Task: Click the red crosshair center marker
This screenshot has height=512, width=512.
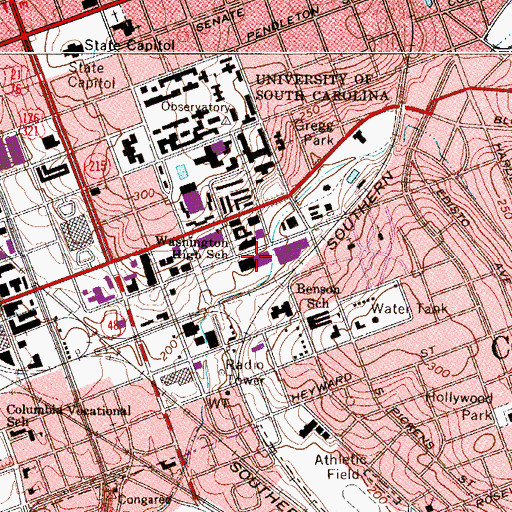Action: coord(256,256)
